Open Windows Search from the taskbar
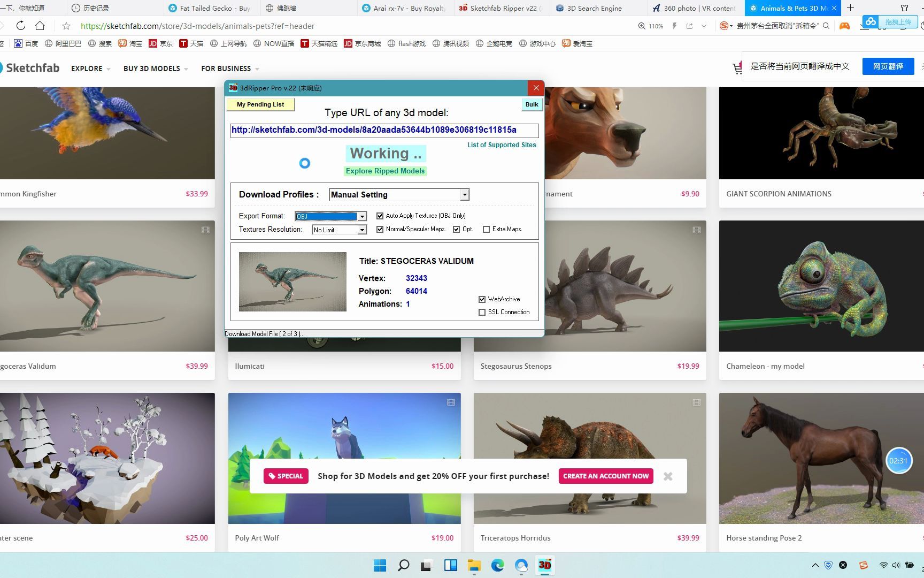This screenshot has width=924, height=578. pos(403,565)
